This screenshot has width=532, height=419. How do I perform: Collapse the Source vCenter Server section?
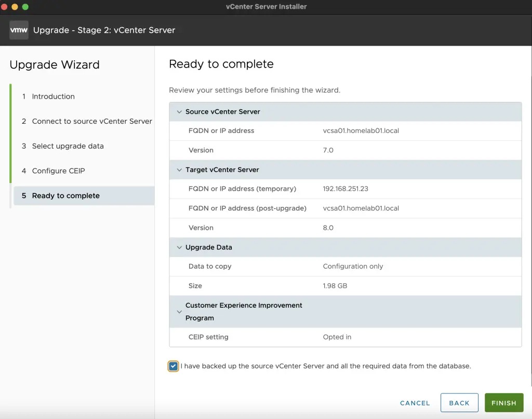(179, 111)
